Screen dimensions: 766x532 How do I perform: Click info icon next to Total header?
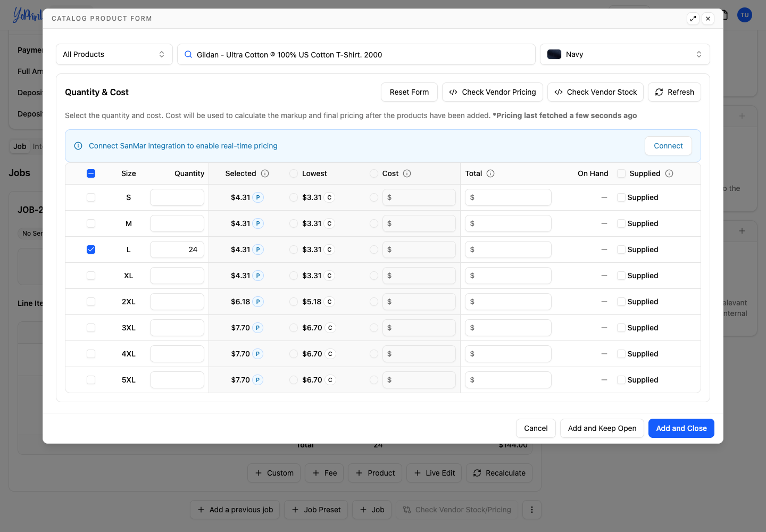pyautogui.click(x=490, y=173)
